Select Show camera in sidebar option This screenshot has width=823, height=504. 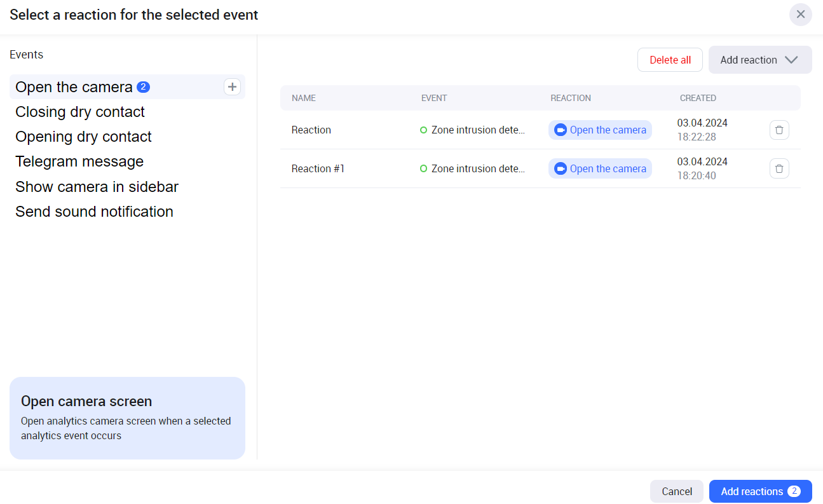click(97, 187)
